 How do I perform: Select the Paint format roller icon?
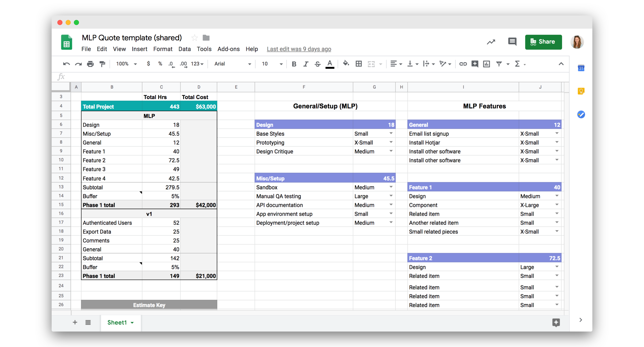(102, 64)
